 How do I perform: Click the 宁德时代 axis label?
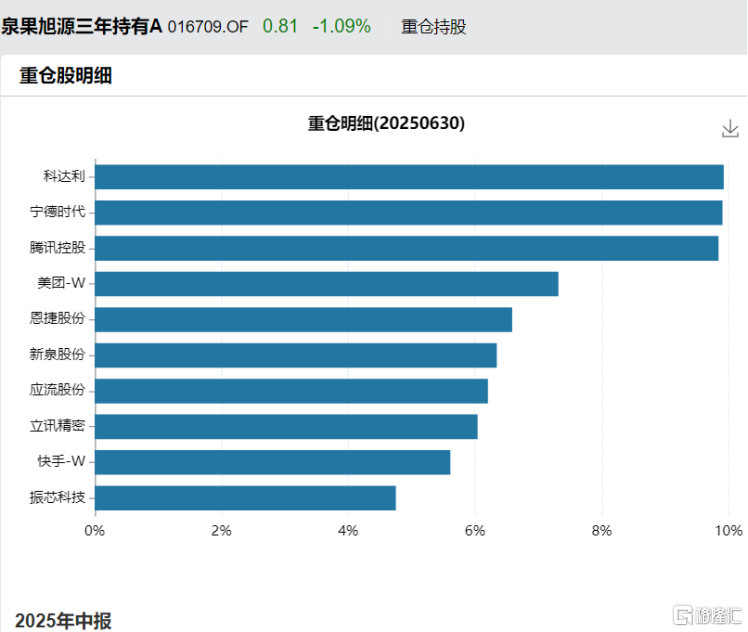57,212
